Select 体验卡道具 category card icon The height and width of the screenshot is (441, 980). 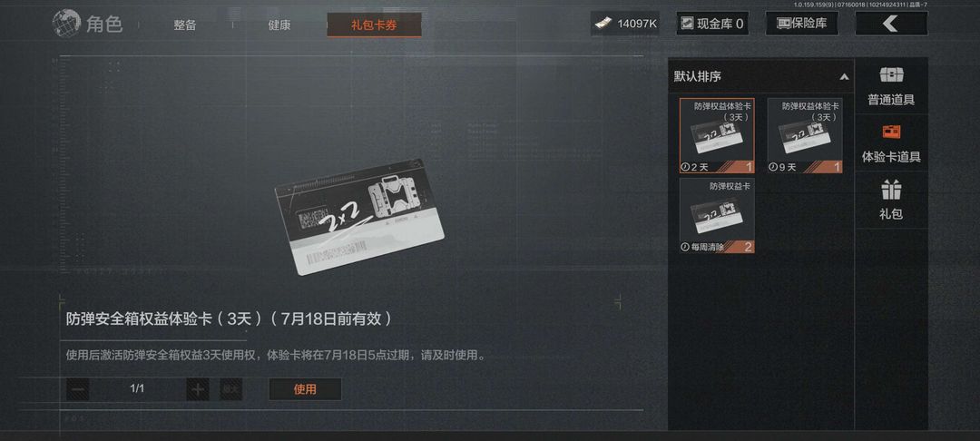[891, 132]
